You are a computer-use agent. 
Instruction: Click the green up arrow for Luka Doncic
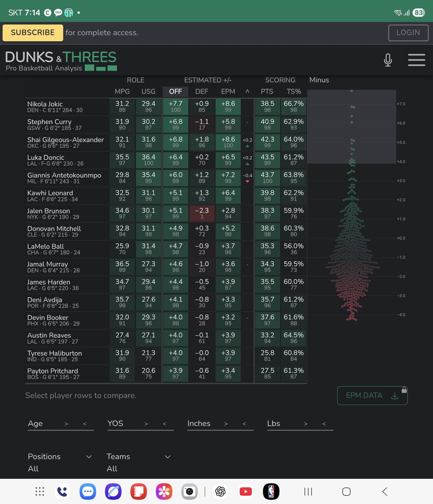[x=247, y=164]
